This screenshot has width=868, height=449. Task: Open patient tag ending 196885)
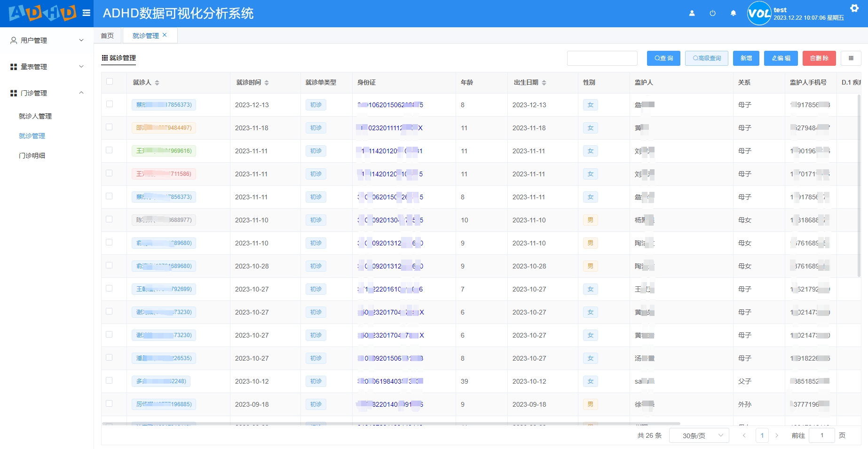pos(164,404)
